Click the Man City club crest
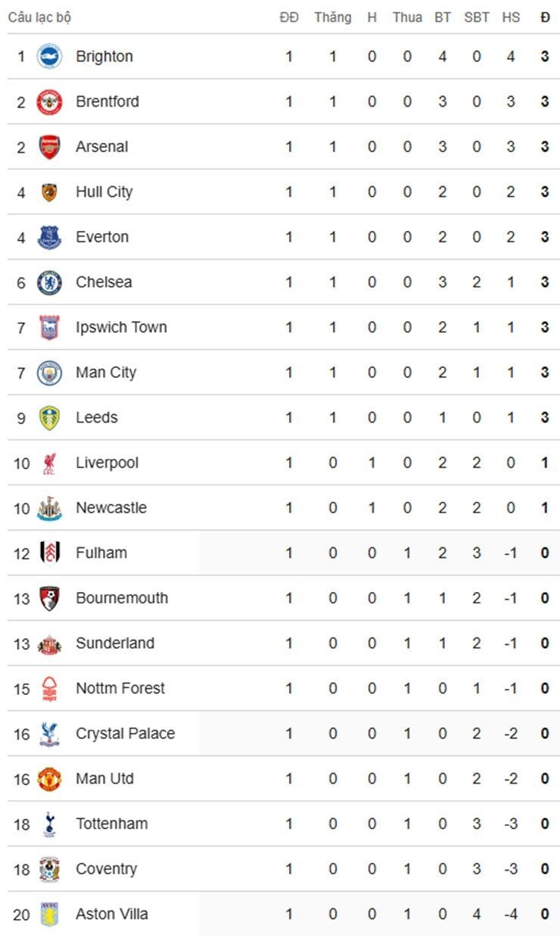Screen dimensions: 560x944 [49, 372]
